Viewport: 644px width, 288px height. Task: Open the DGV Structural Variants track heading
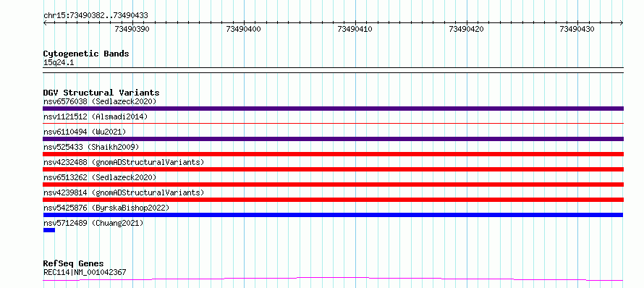tap(101, 93)
